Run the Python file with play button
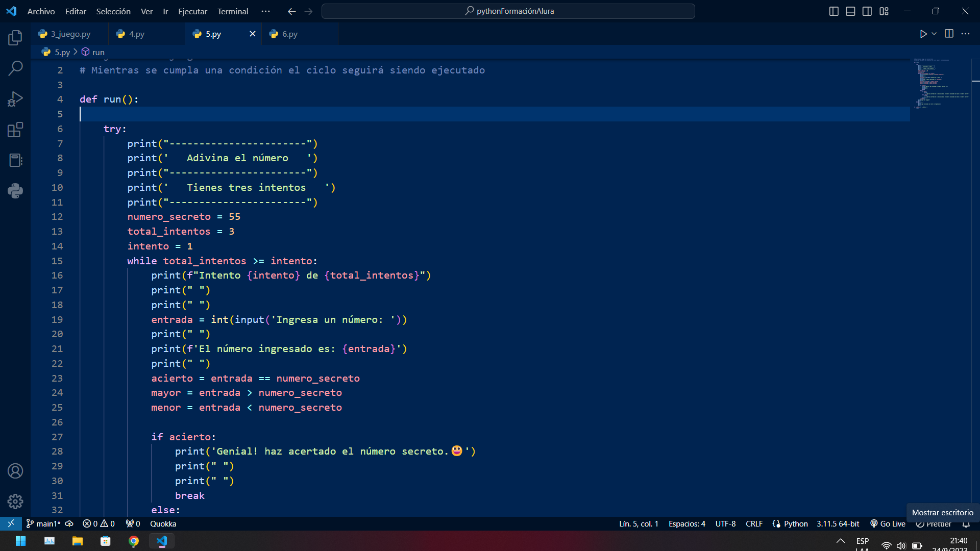Image resolution: width=980 pixels, height=551 pixels. click(923, 34)
